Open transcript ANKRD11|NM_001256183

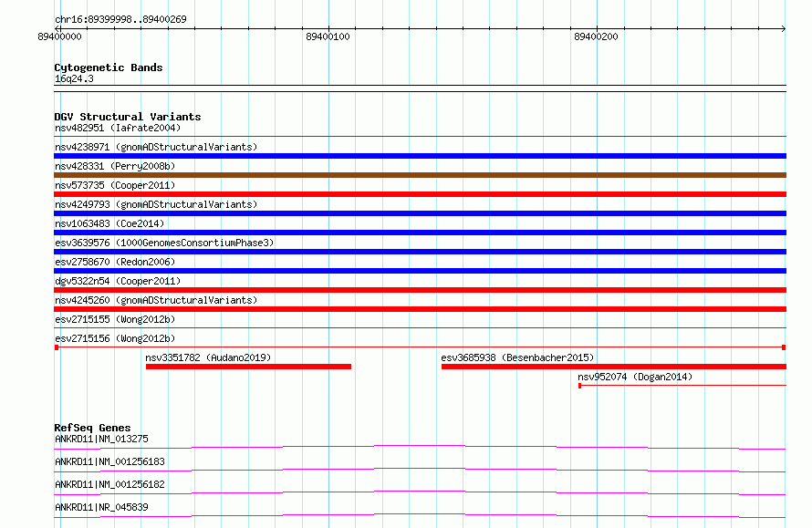[109, 461]
